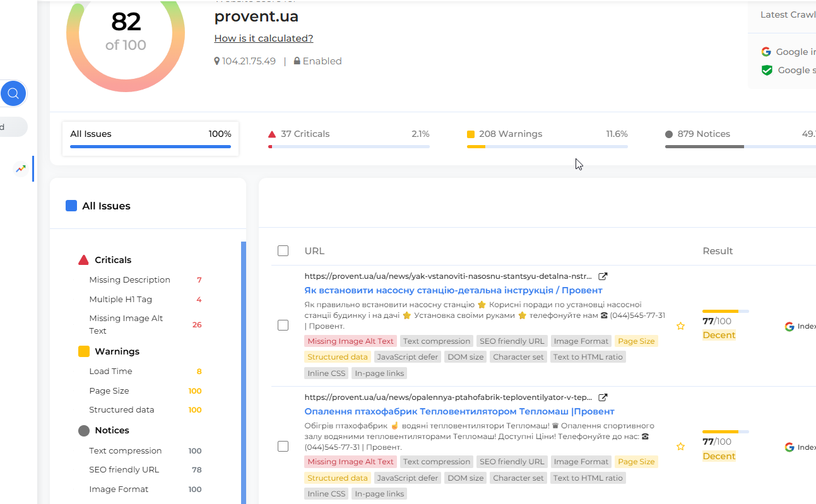Open 'Опалення птахофабрик Тепловентилятором Тепломаш' title link
816x504 pixels.
click(459, 411)
